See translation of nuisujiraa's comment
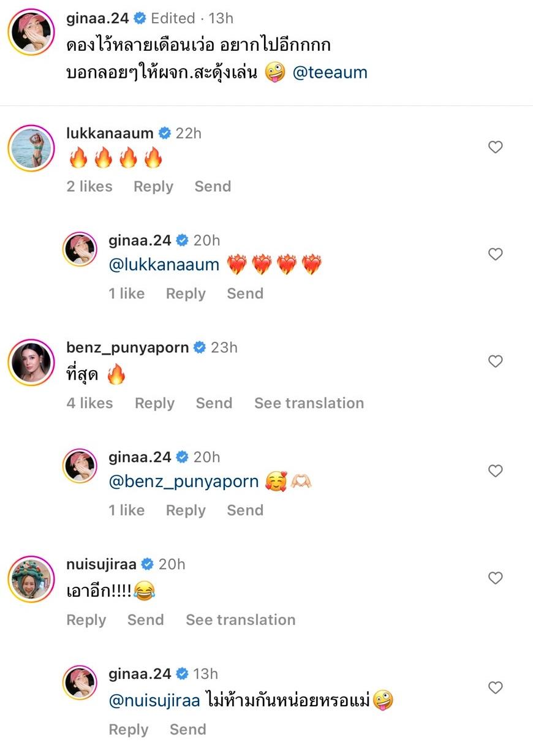Image resolution: width=533 pixels, height=756 pixels. [x=240, y=620]
